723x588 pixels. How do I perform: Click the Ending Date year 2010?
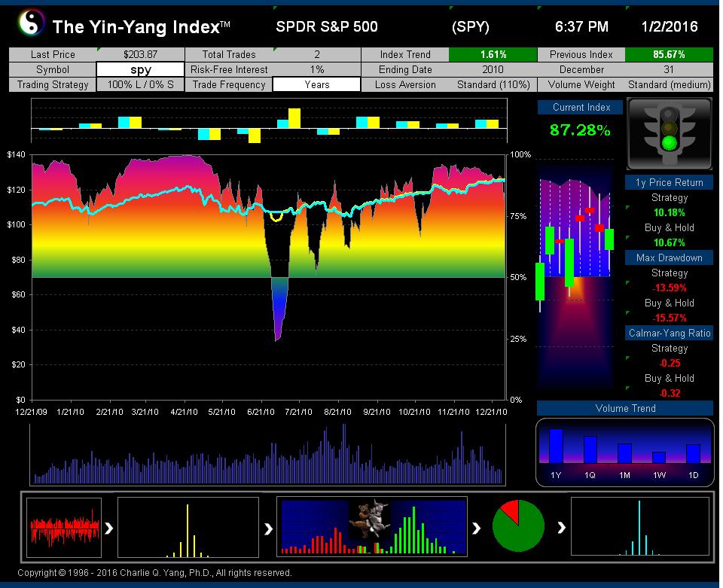pyautogui.click(x=493, y=69)
